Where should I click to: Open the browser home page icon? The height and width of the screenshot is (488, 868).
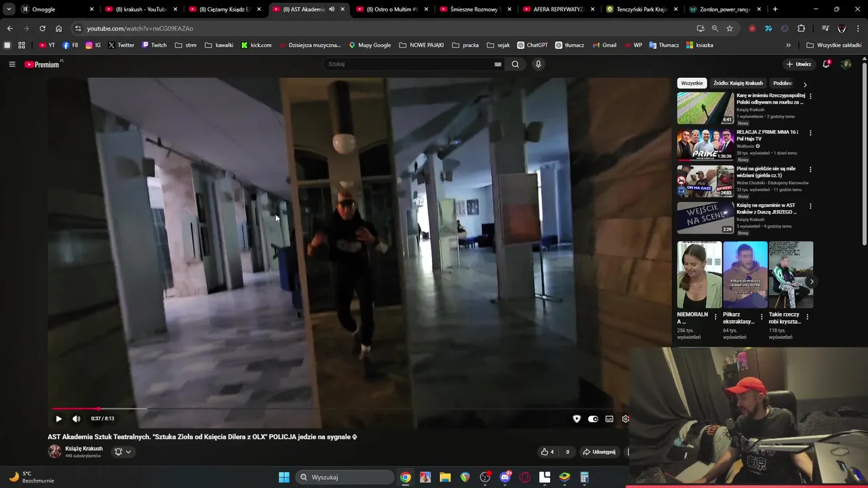[x=58, y=28]
